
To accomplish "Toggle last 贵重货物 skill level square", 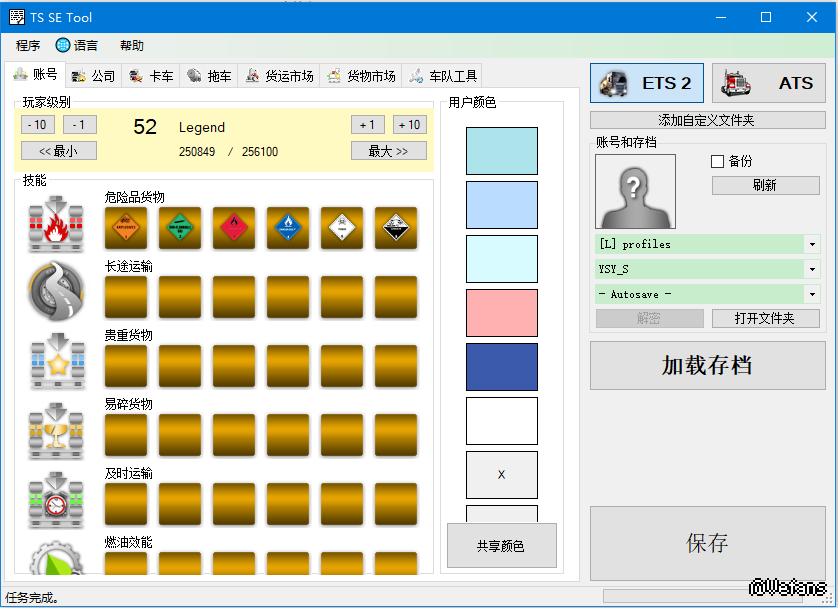I will click(396, 366).
